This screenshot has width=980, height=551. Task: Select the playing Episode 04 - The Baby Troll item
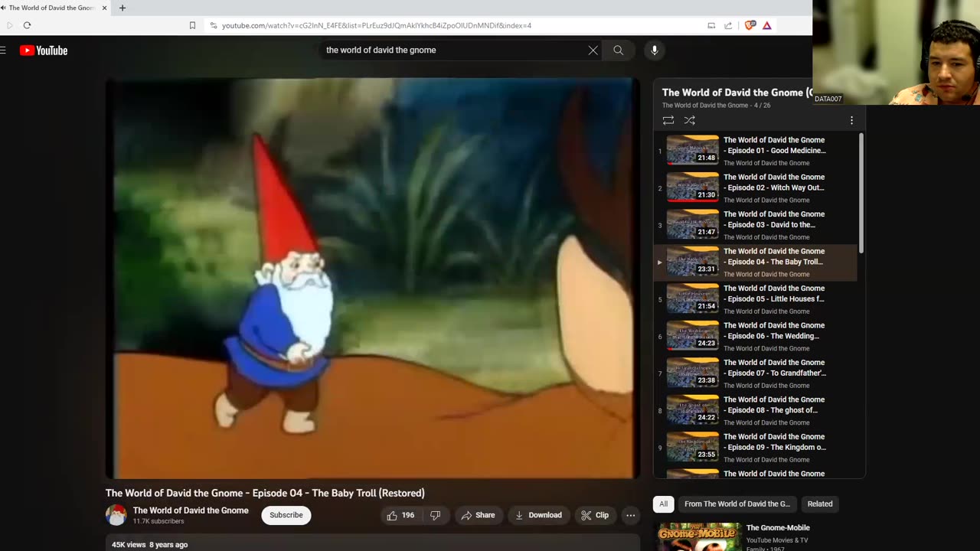coord(756,262)
